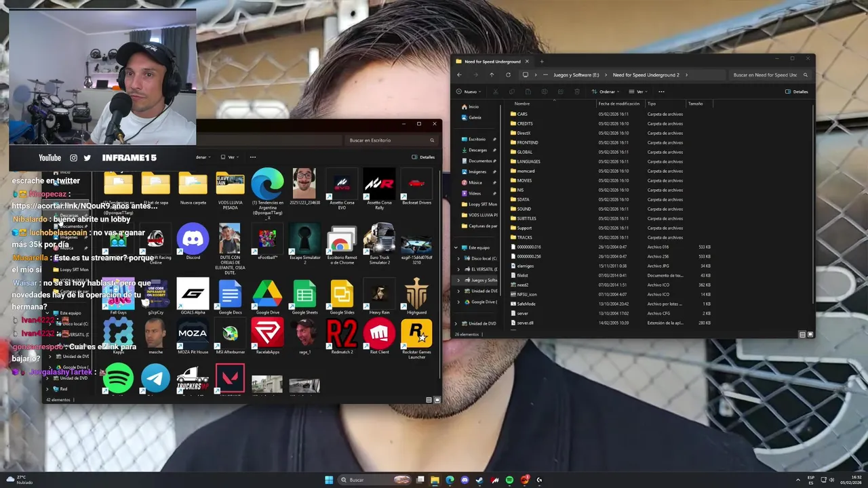Switch Need for Speed window to details list view
Screen dimensions: 868x488
802,334
